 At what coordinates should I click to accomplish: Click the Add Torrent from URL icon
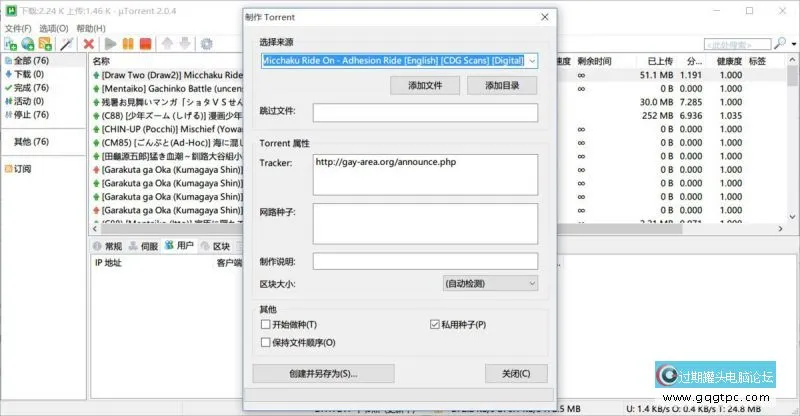(28, 44)
